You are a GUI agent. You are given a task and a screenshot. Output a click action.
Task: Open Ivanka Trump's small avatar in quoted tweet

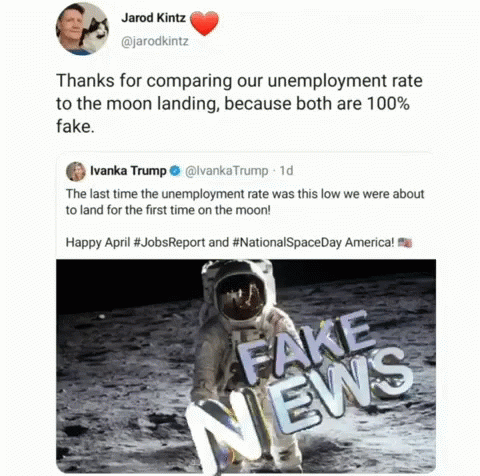pyautogui.click(x=76, y=171)
